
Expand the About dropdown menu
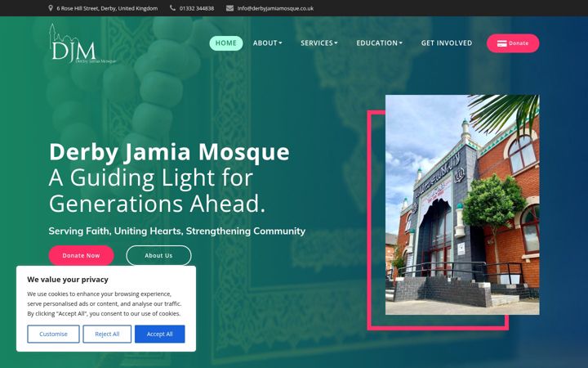(x=267, y=43)
